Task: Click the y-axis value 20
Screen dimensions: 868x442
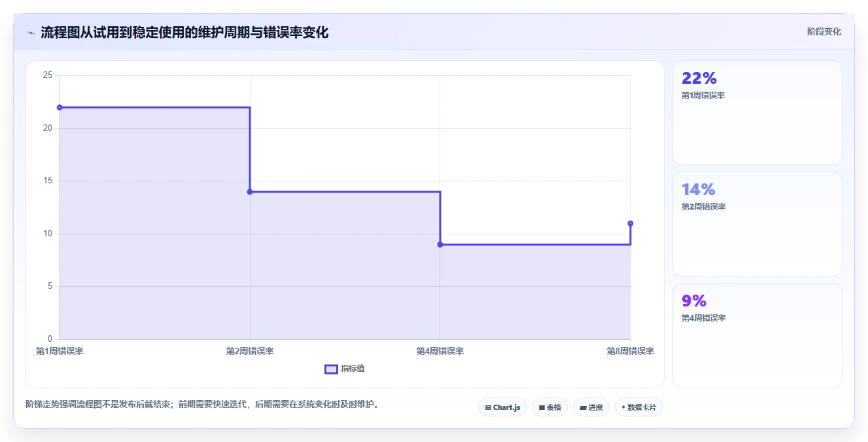Action: coord(48,128)
